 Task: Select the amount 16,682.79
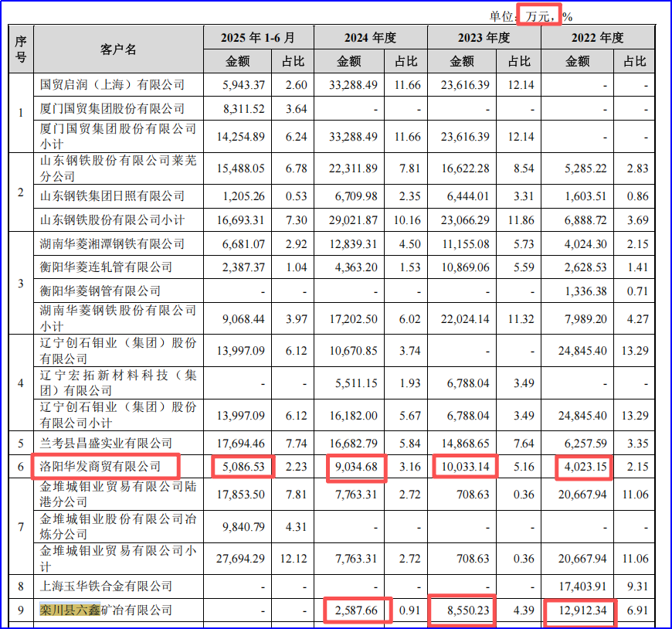click(x=353, y=444)
